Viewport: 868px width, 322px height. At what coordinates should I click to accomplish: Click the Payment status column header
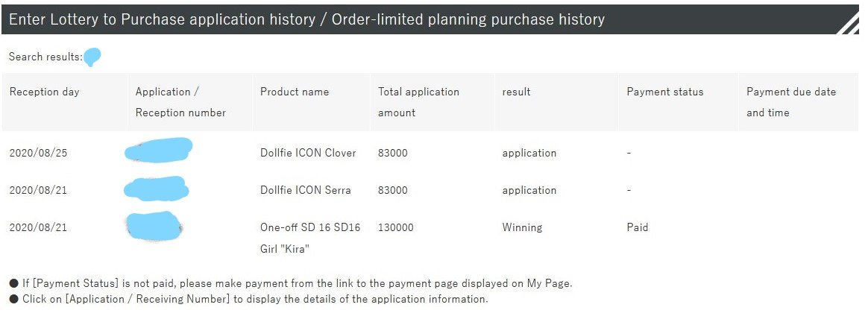click(665, 92)
